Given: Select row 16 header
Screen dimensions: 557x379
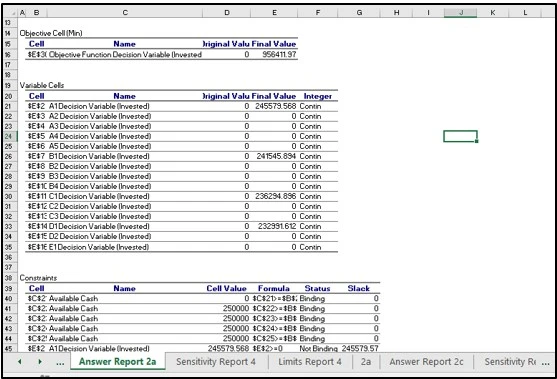Looking at the screenshot, I should 9,55.
